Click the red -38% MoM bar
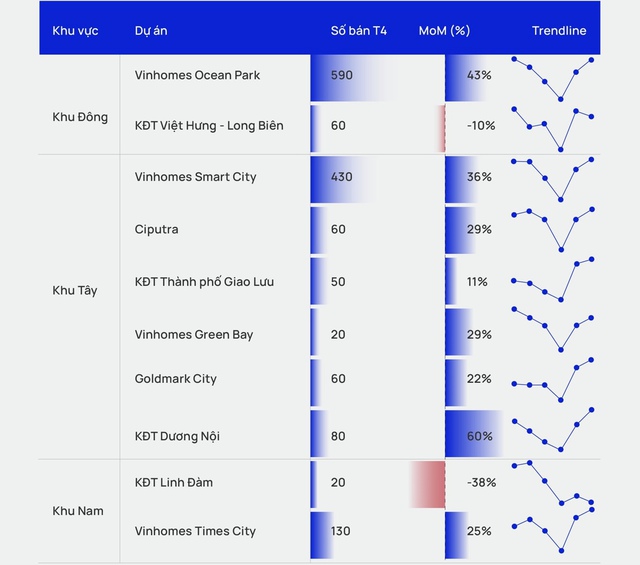Image resolution: width=640 pixels, height=565 pixels. (x=427, y=485)
